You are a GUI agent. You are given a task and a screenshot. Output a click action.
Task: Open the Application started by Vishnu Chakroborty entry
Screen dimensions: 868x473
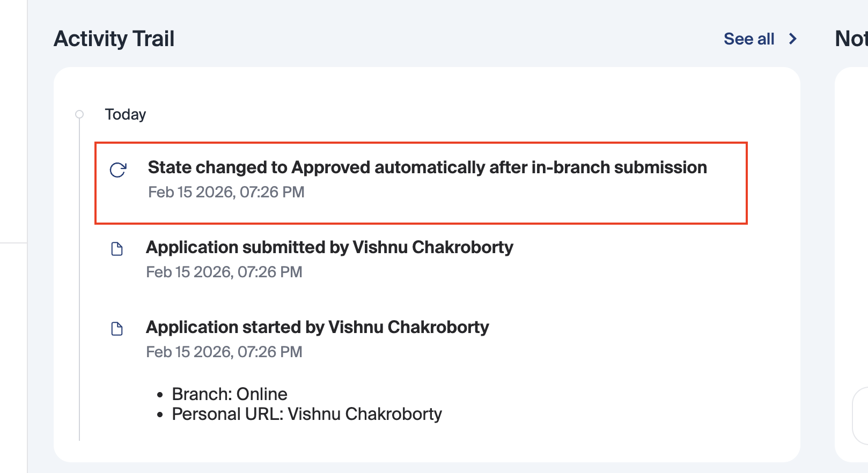[x=317, y=327]
